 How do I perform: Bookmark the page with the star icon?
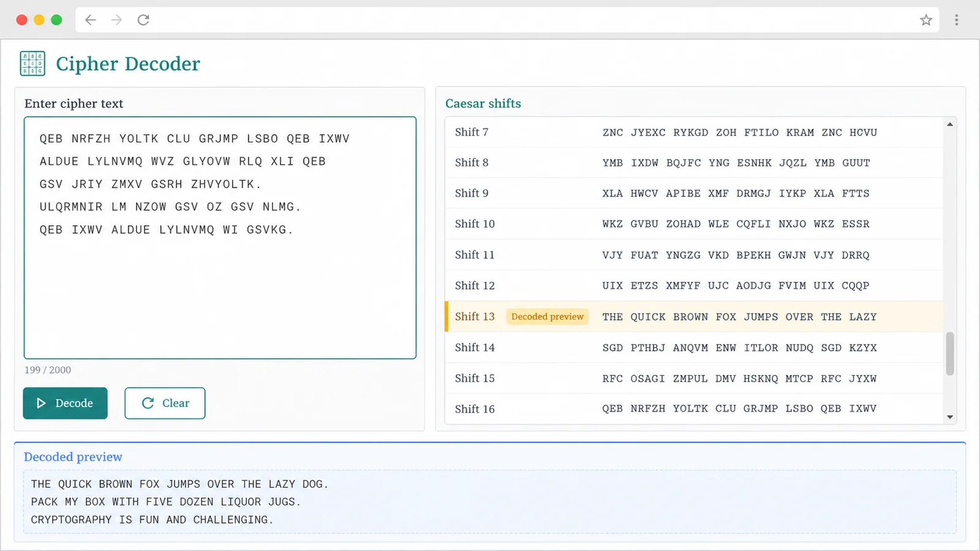point(925,20)
